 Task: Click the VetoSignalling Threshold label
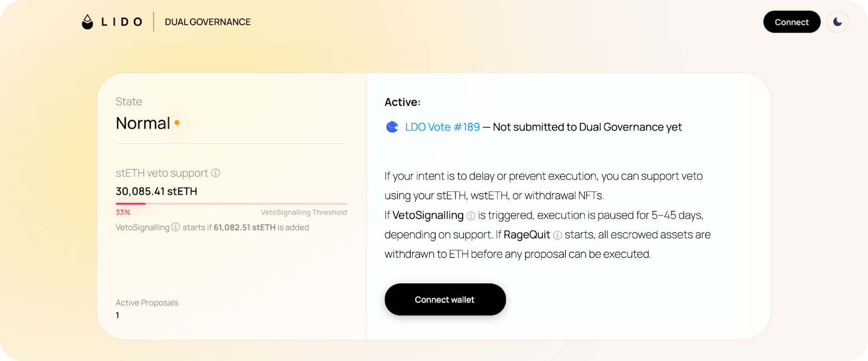pyautogui.click(x=304, y=212)
